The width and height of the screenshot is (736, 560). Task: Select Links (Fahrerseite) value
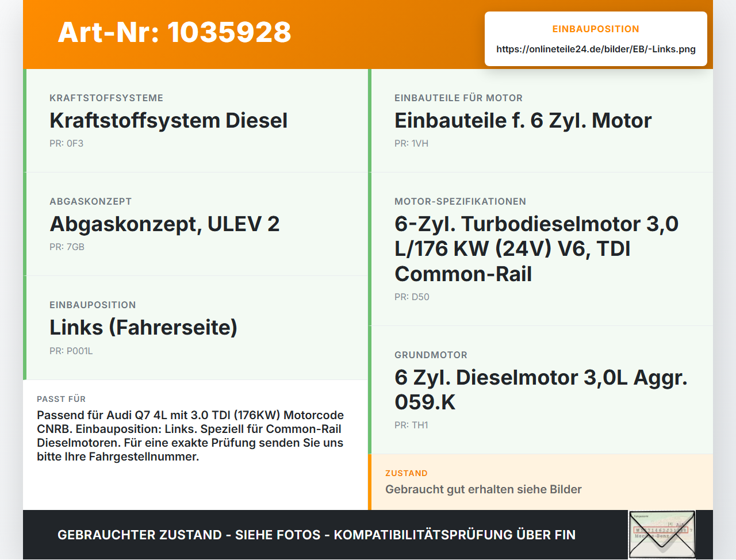[x=143, y=328]
